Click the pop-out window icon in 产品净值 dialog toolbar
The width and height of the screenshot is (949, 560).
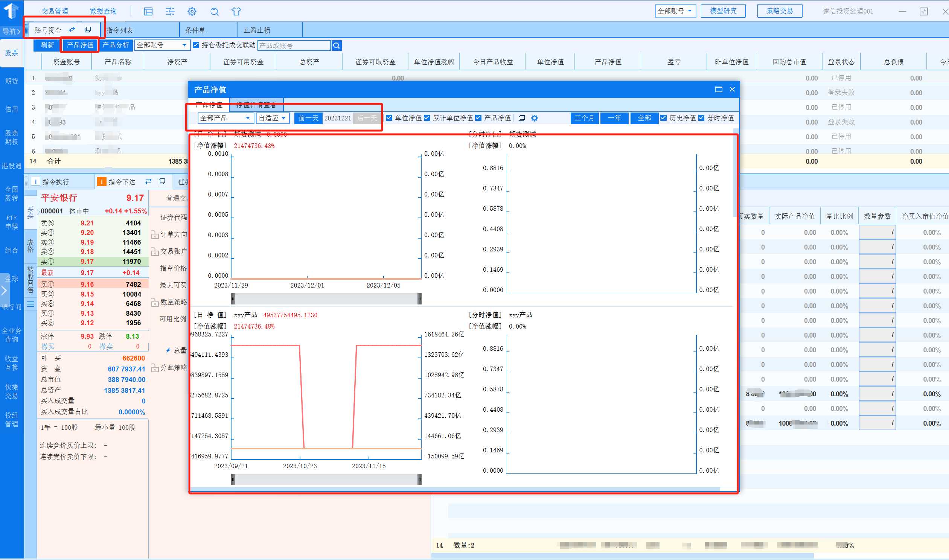point(521,118)
